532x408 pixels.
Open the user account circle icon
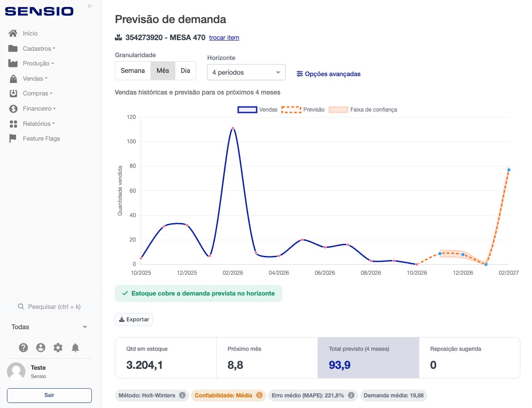pyautogui.click(x=41, y=348)
